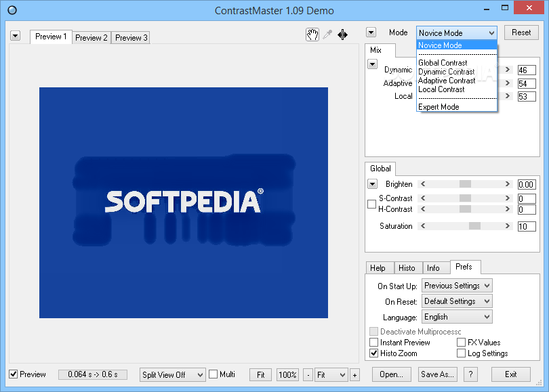Choose Dynamic Contrast mode

[457, 72]
